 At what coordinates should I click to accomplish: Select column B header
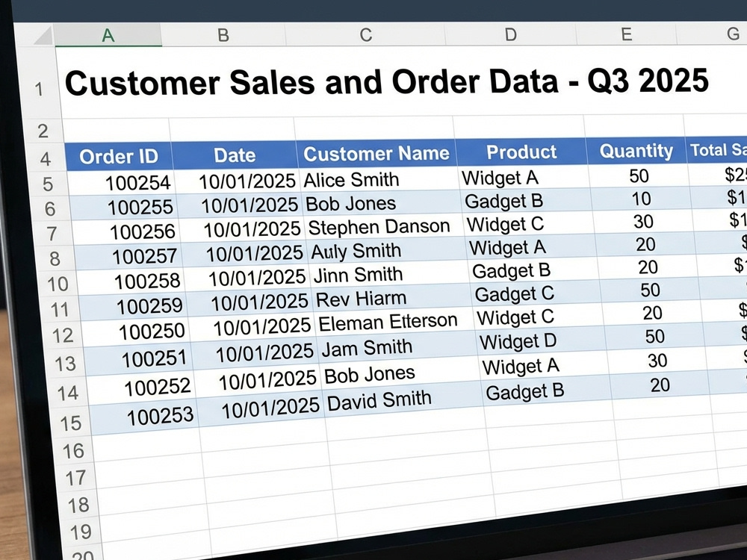pyautogui.click(x=223, y=35)
